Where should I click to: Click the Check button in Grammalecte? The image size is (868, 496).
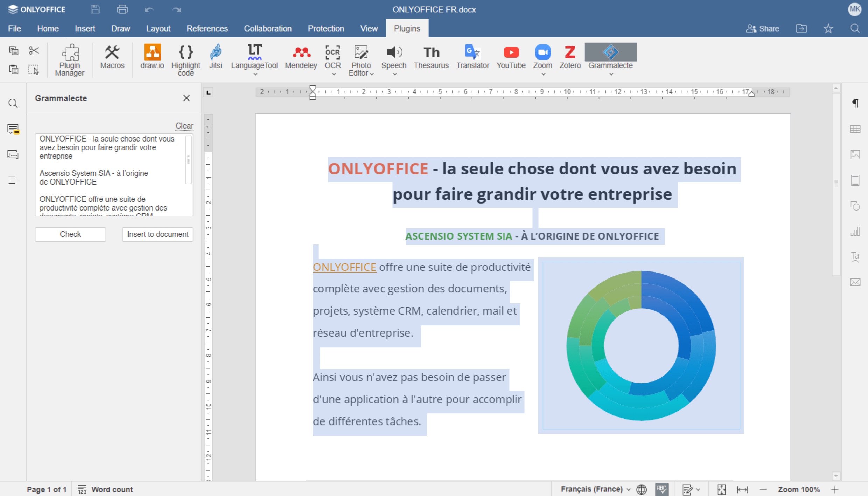tap(70, 234)
